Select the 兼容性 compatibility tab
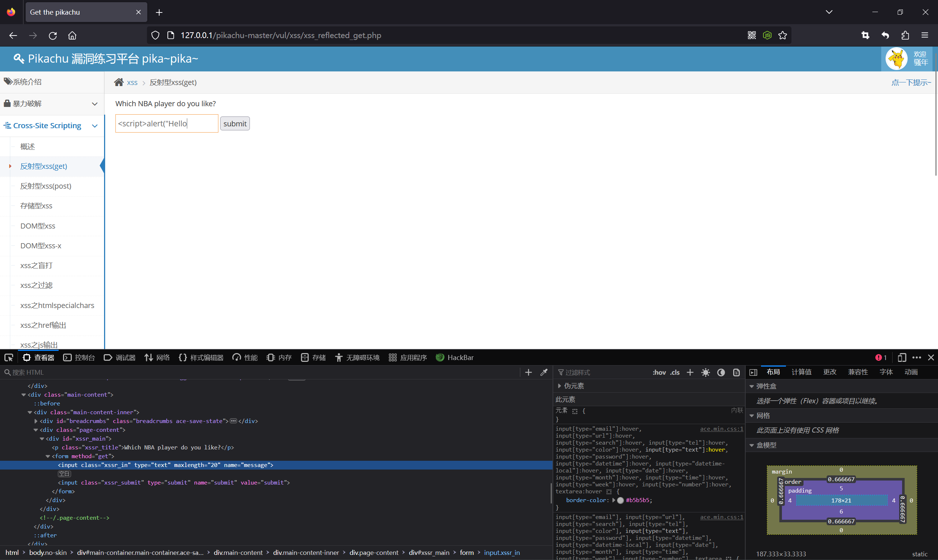 pos(858,372)
